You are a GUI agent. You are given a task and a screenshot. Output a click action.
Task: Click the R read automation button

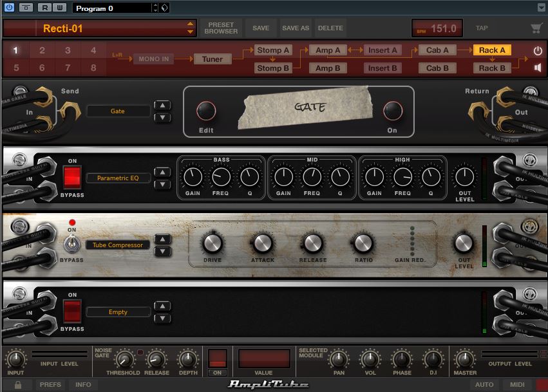click(x=44, y=8)
